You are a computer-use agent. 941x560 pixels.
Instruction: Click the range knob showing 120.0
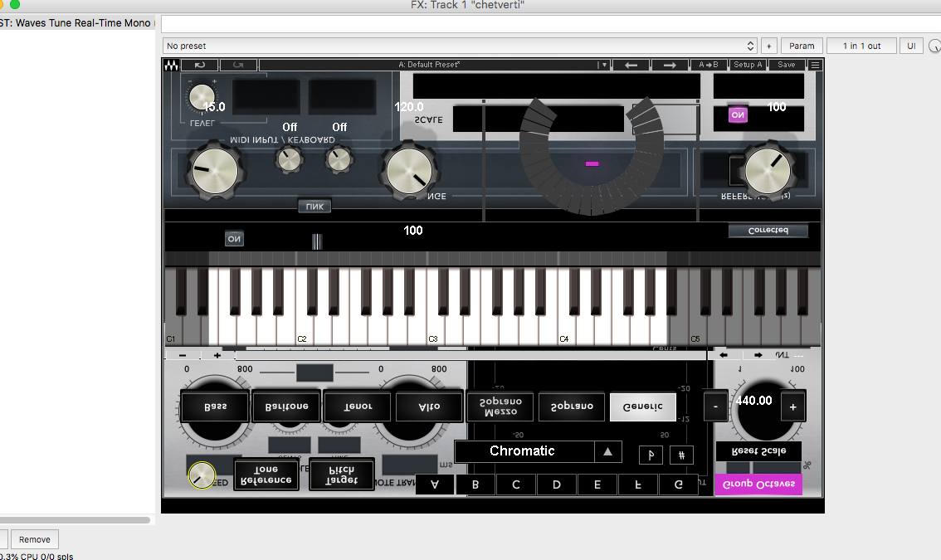tap(409, 170)
